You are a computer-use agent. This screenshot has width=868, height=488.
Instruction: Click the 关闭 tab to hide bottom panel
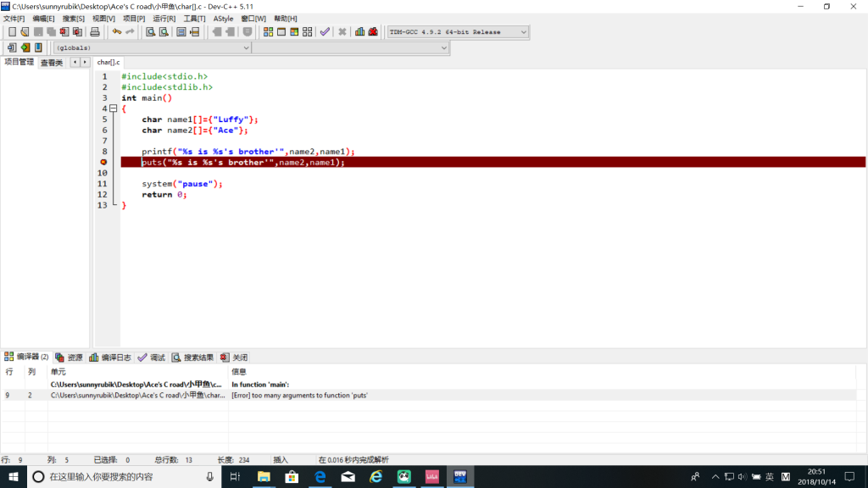(234, 358)
